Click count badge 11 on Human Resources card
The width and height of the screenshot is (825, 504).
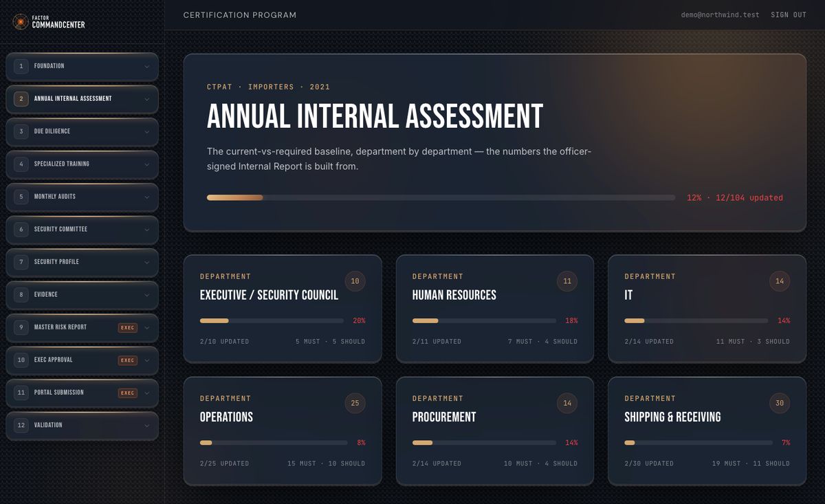coord(567,281)
